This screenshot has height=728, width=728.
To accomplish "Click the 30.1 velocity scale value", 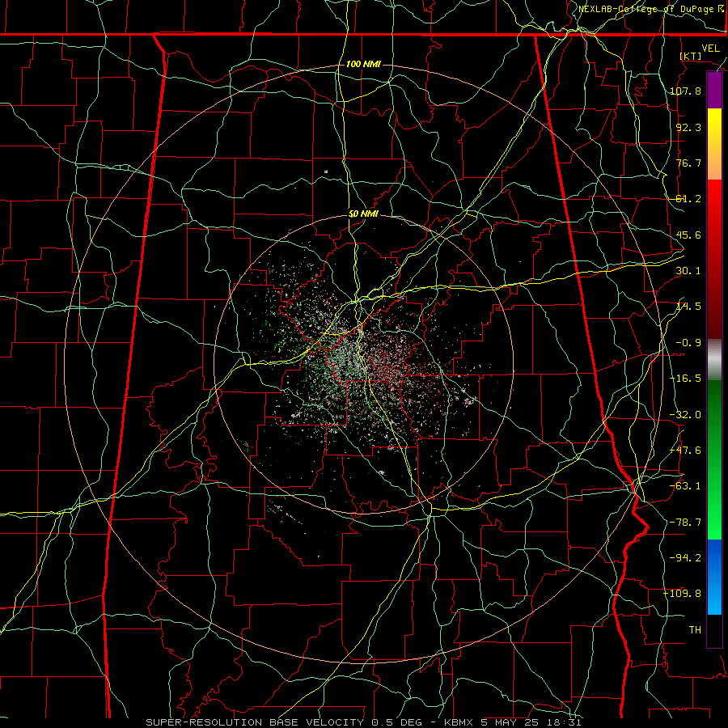I will [688, 271].
